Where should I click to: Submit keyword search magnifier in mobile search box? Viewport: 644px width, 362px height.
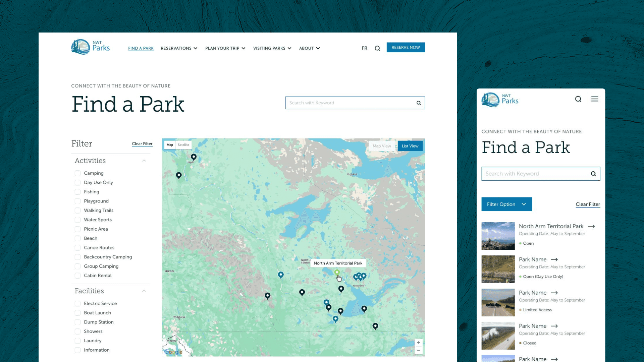pos(593,174)
